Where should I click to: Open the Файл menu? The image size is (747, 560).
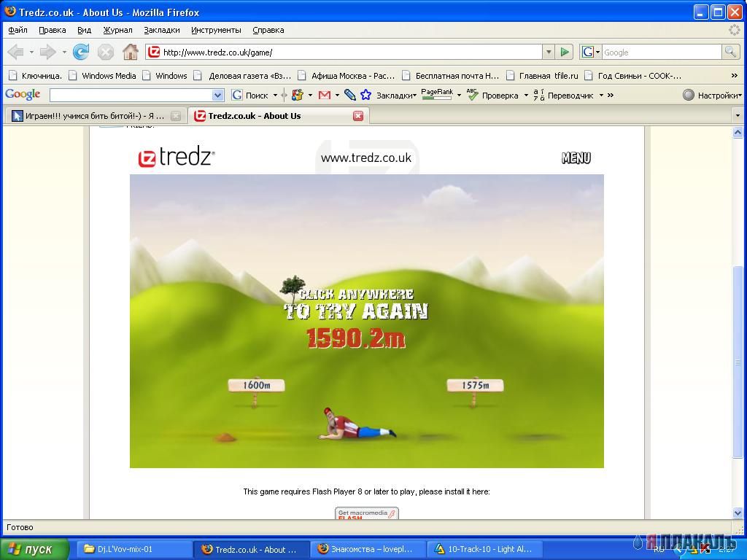click(x=18, y=30)
